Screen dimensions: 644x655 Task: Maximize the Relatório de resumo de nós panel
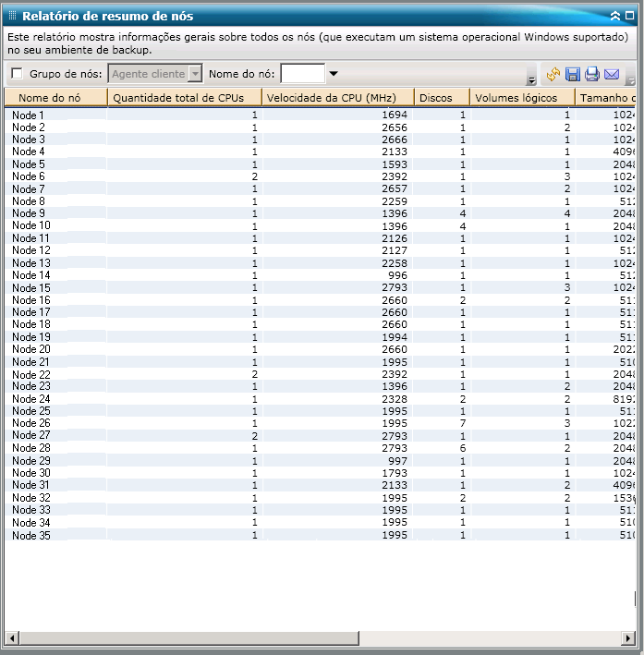(x=629, y=16)
